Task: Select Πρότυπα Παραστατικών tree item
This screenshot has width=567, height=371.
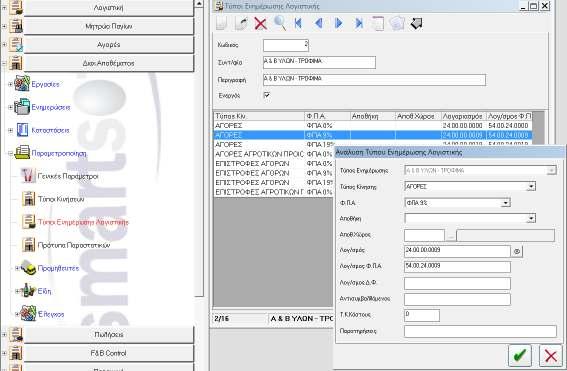Action: tap(74, 245)
